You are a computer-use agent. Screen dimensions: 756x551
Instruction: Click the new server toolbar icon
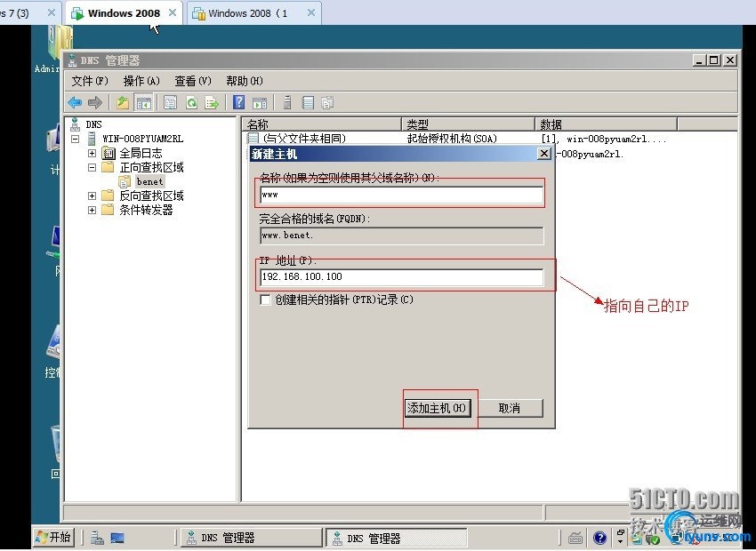pos(287,102)
